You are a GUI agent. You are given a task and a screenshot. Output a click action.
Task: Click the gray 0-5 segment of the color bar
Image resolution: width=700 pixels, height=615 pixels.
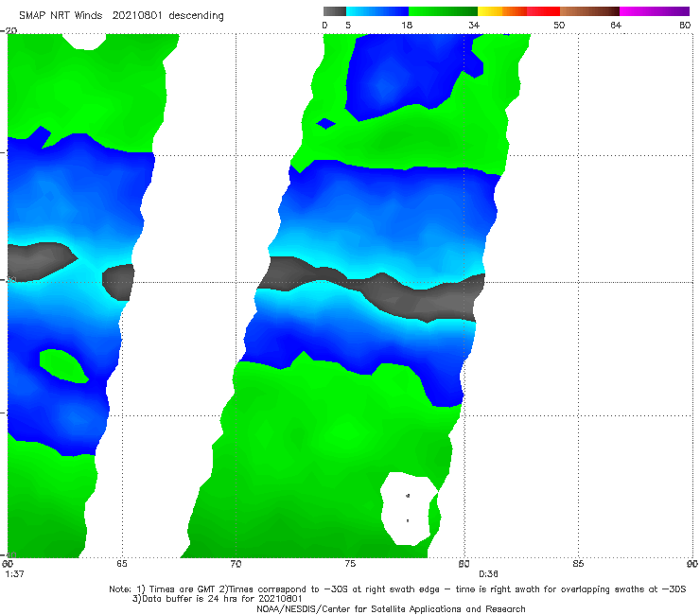[x=334, y=11]
